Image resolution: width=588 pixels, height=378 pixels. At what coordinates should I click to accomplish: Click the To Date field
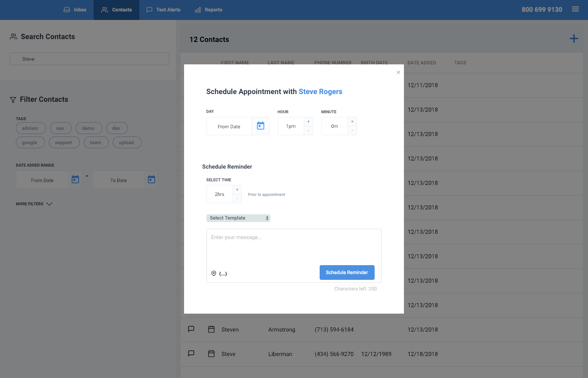point(118,180)
